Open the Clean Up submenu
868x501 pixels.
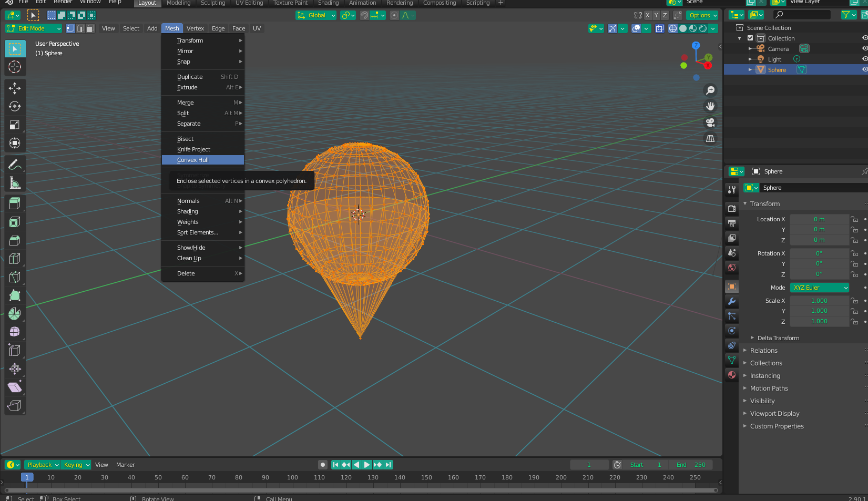(203, 258)
